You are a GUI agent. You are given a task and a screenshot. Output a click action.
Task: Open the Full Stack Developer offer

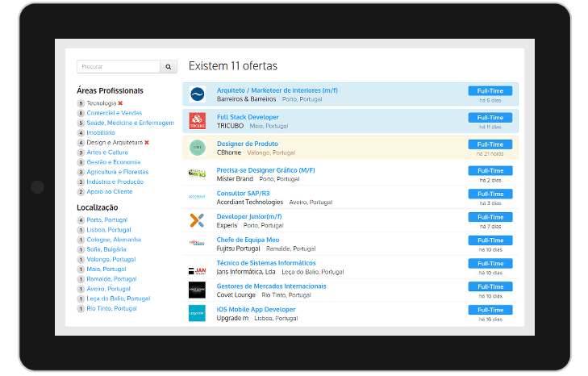(x=248, y=117)
